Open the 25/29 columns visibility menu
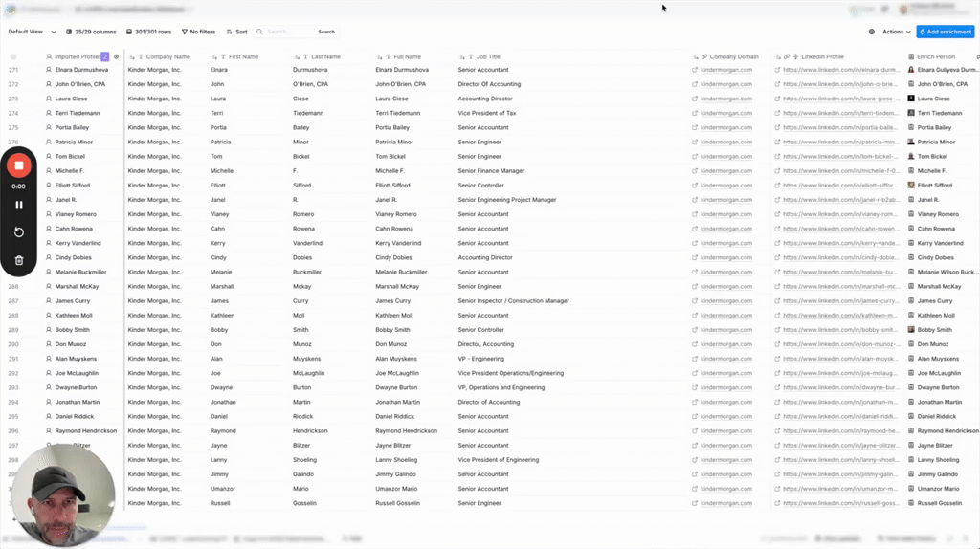 pyautogui.click(x=90, y=32)
